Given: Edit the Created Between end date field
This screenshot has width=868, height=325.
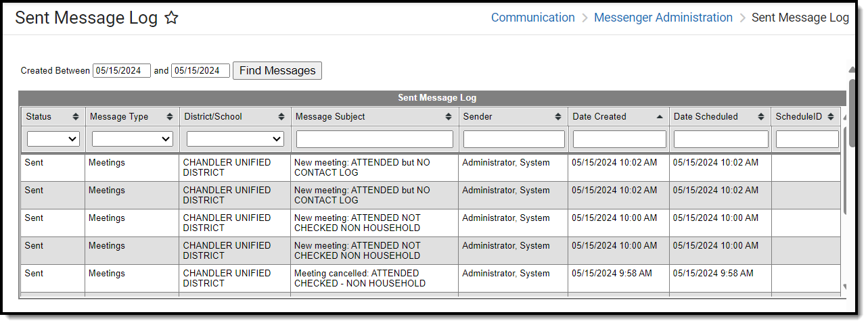Looking at the screenshot, I should 200,70.
